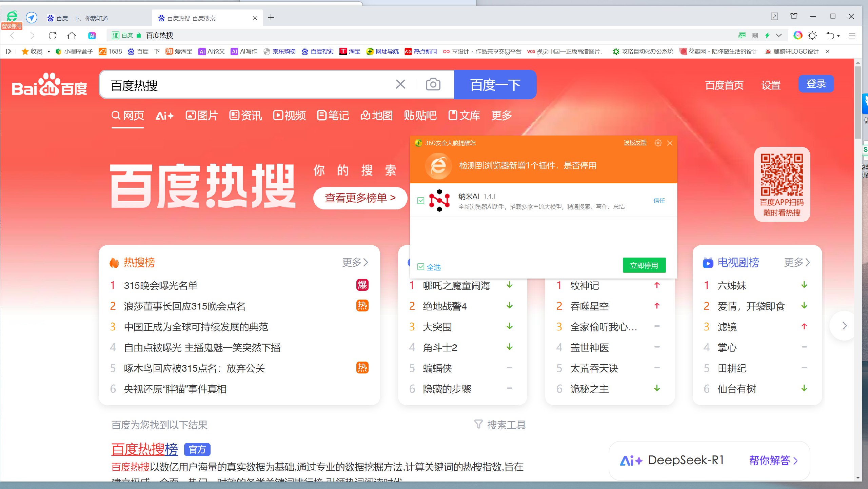The width and height of the screenshot is (868, 489).
Task: Click the 百度一下 search button
Action: (495, 85)
